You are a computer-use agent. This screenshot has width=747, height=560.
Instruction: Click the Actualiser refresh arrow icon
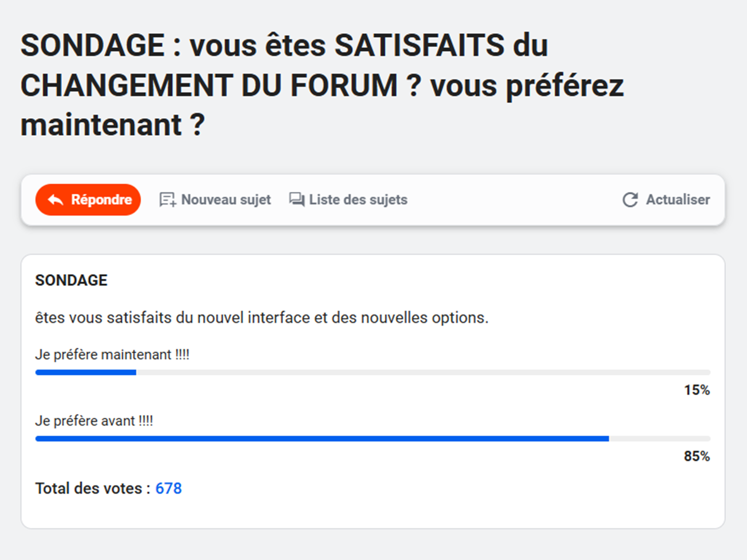[x=630, y=200]
